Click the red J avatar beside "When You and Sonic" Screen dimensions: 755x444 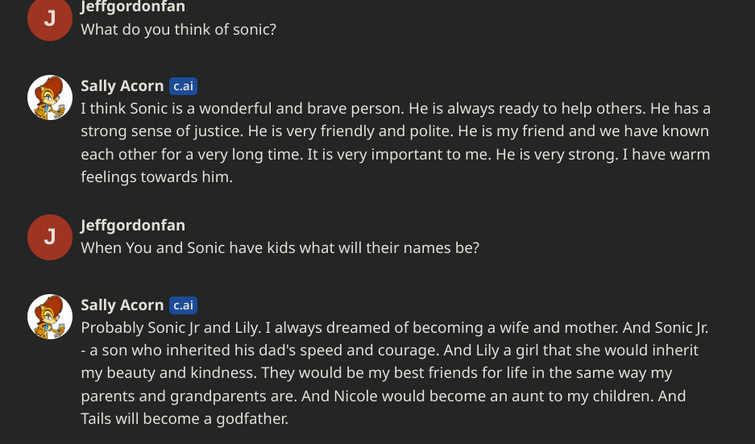tap(50, 237)
